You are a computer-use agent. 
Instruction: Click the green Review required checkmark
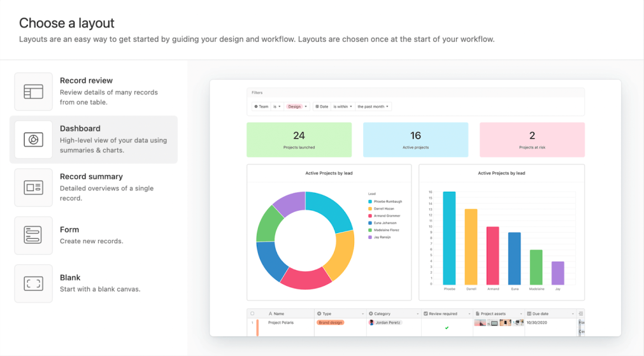pos(447,327)
